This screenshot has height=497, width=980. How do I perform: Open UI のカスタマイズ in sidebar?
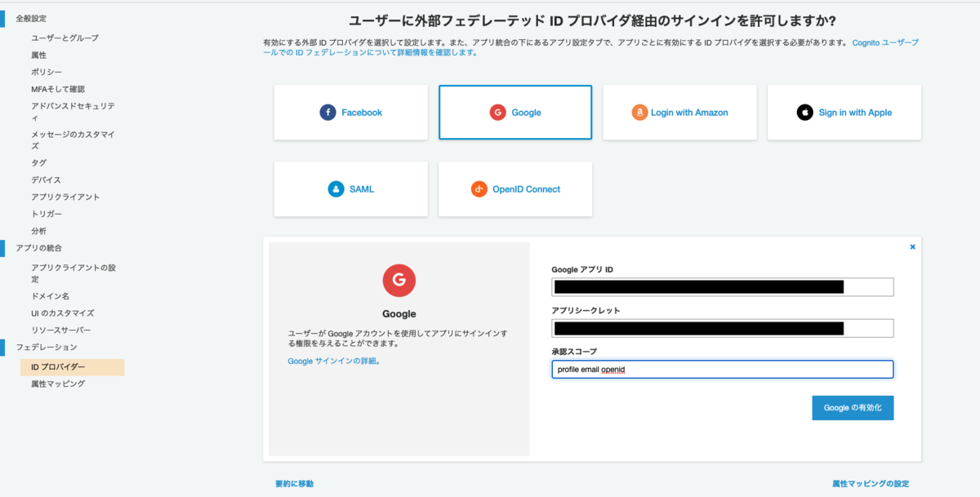pos(62,313)
